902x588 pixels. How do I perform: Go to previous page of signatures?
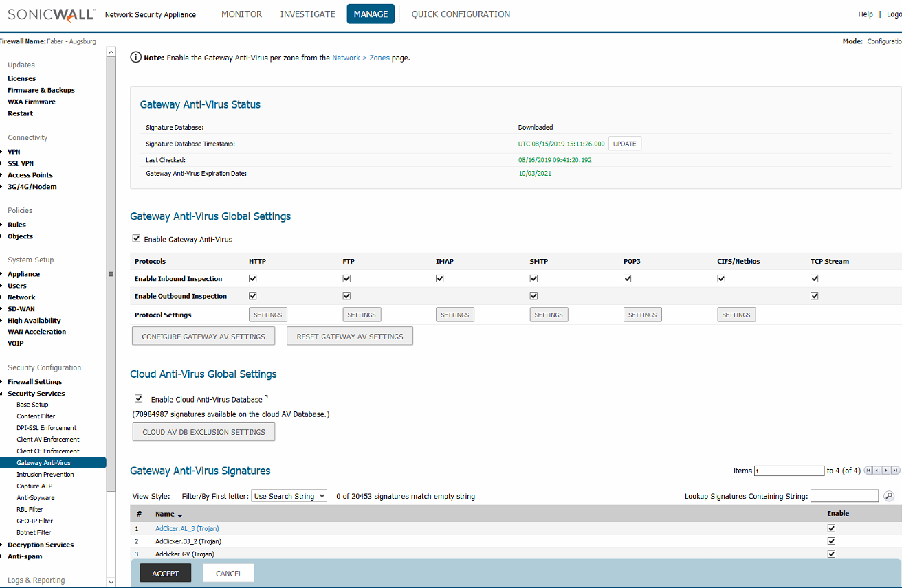[x=878, y=471]
